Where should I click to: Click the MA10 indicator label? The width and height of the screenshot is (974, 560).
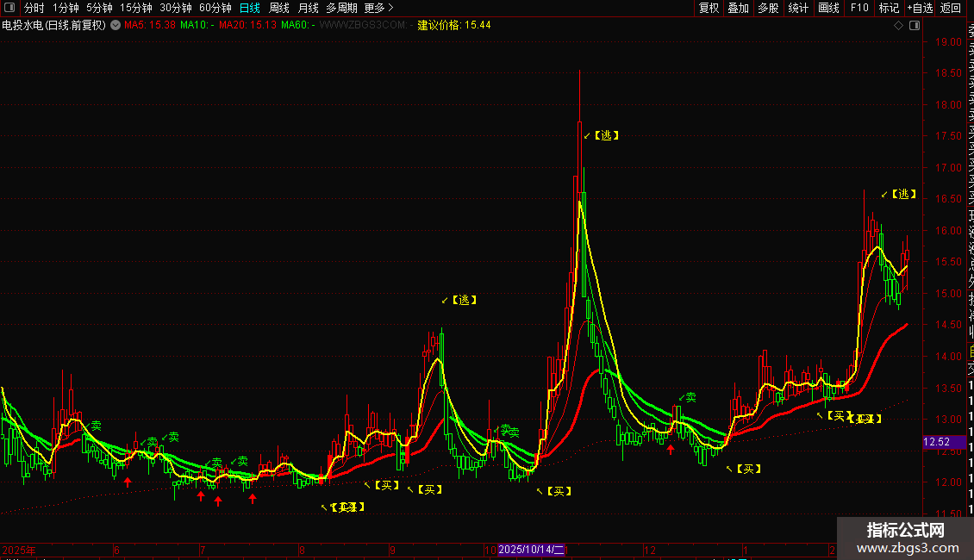(x=197, y=26)
